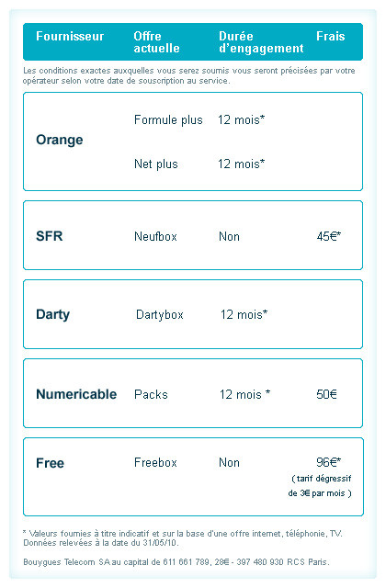
Task: Click the tarif dégressif note
Action: tap(320, 486)
